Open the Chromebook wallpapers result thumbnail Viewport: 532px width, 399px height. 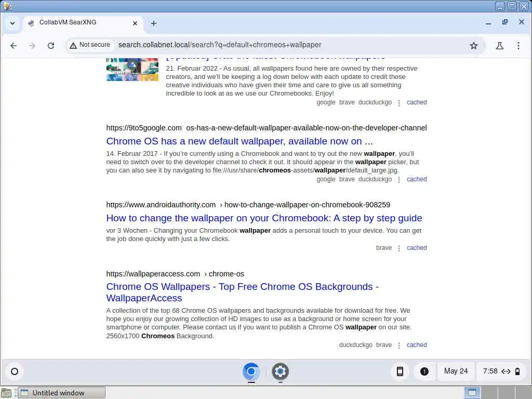(x=132, y=70)
